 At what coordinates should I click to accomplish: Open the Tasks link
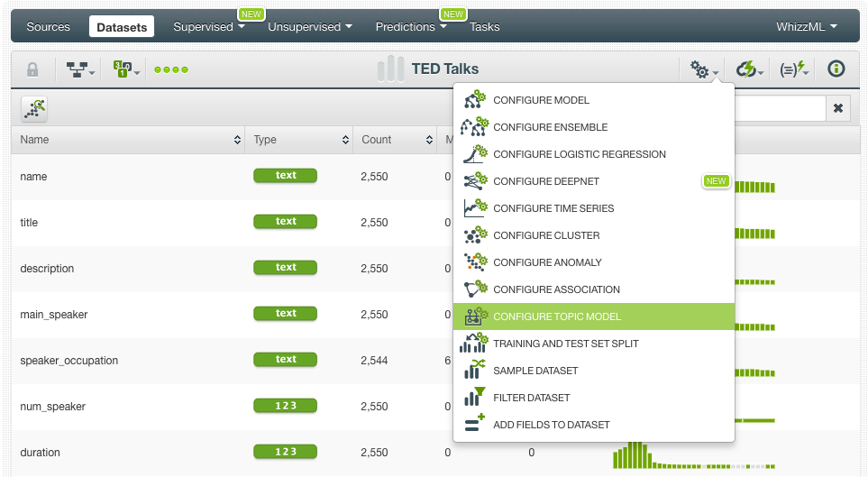pos(484,27)
